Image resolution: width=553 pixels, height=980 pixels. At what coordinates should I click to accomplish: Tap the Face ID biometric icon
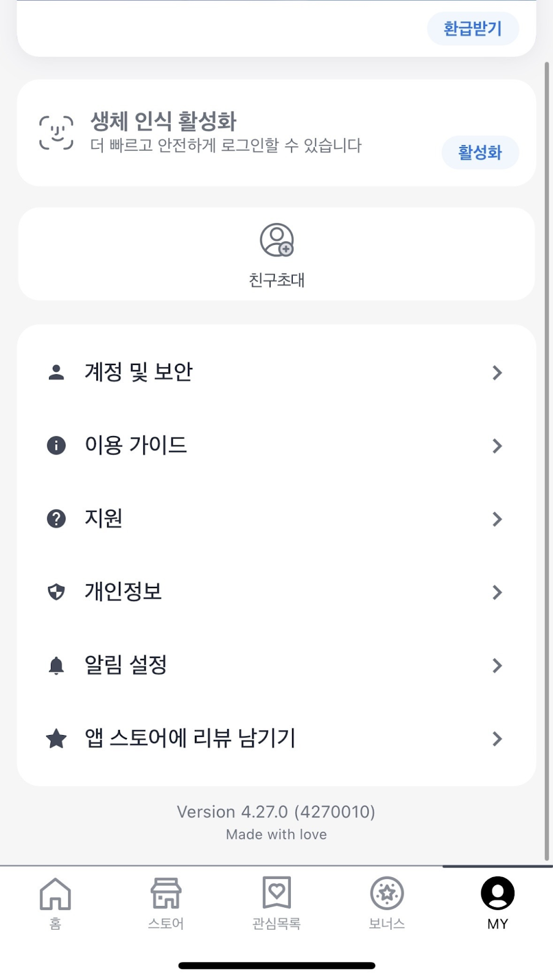[56, 132]
